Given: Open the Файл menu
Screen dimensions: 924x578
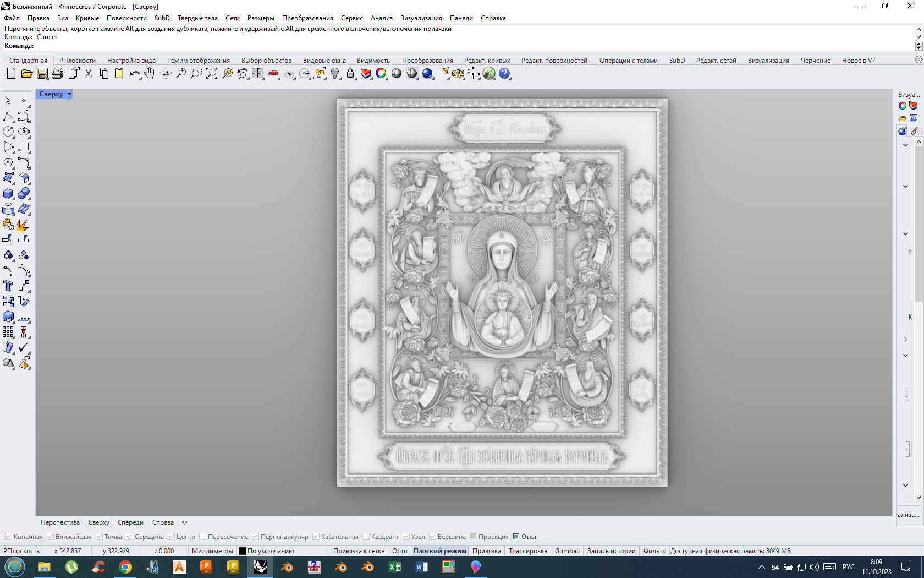Looking at the screenshot, I should 12,18.
